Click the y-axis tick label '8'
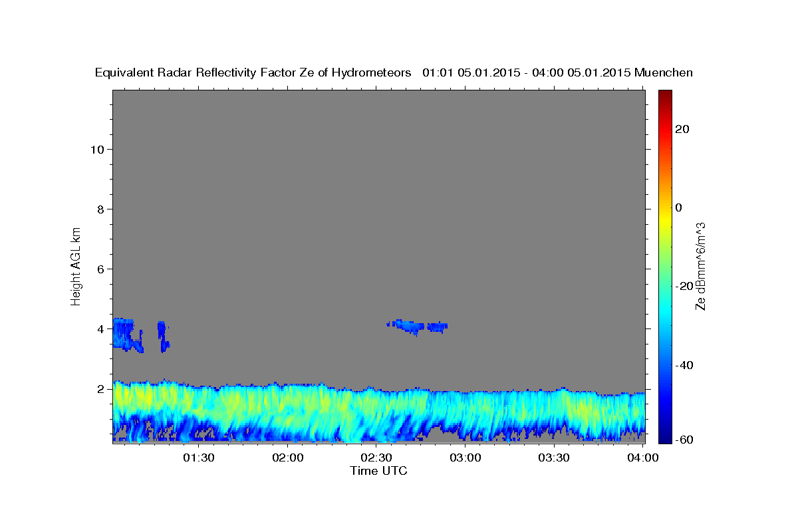The width and height of the screenshot is (798, 532). click(99, 209)
